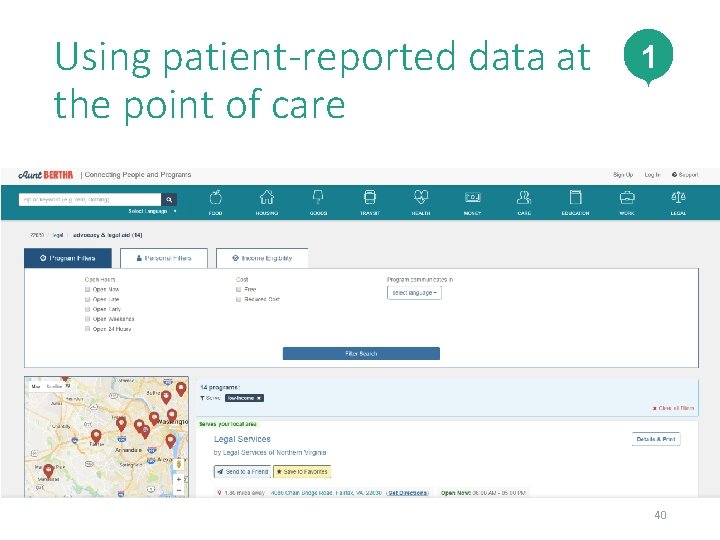Image resolution: width=720 pixels, height=540 pixels.
Task: Click the search magnifier button
Action: point(169,199)
